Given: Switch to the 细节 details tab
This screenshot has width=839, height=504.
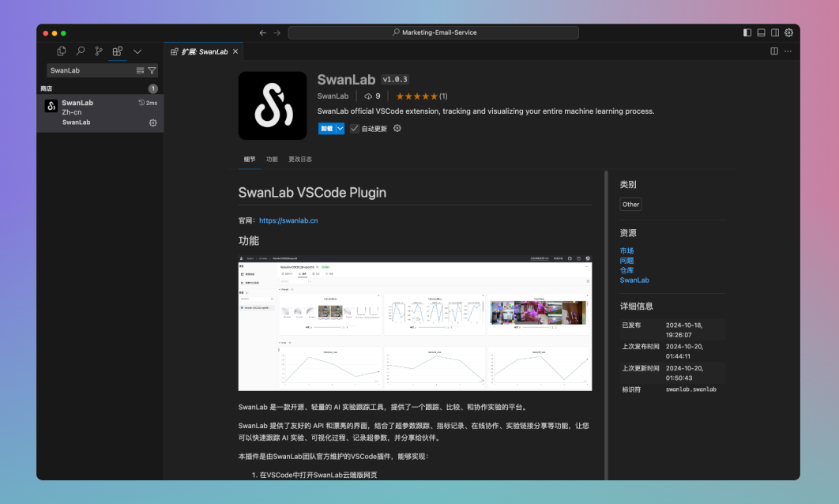Looking at the screenshot, I should (250, 160).
